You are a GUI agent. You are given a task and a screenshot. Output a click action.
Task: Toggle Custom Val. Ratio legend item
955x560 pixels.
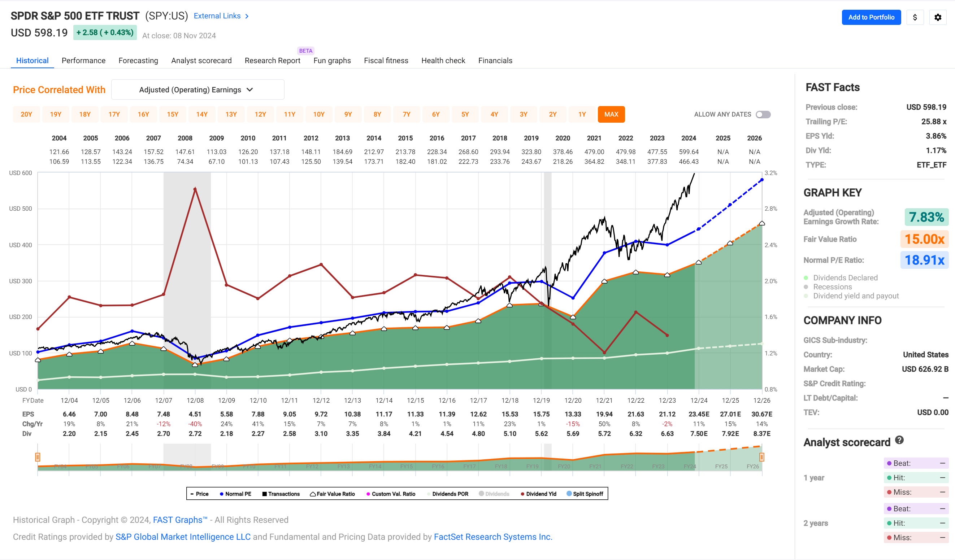pos(391,494)
